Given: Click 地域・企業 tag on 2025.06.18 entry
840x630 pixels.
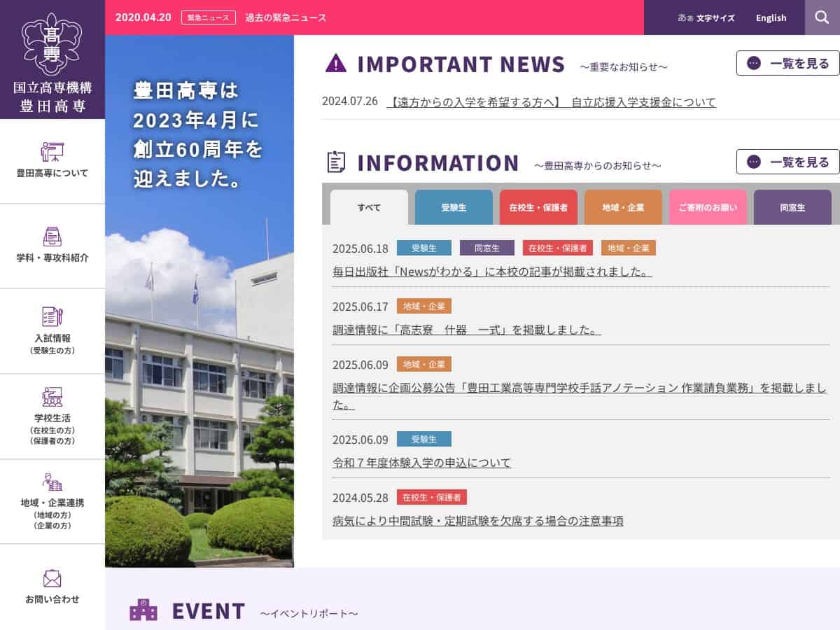Looking at the screenshot, I should tap(629, 248).
